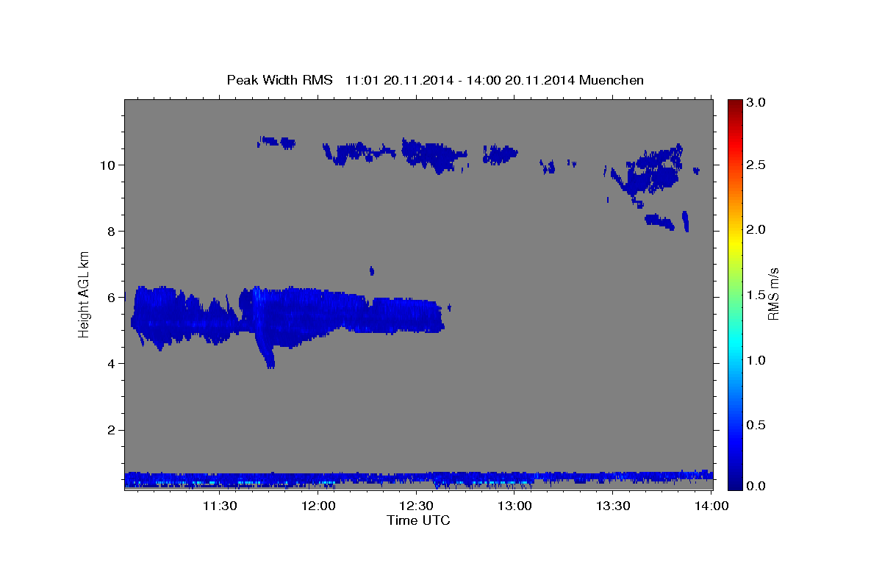Click the 12:00 time tick label

(318, 506)
